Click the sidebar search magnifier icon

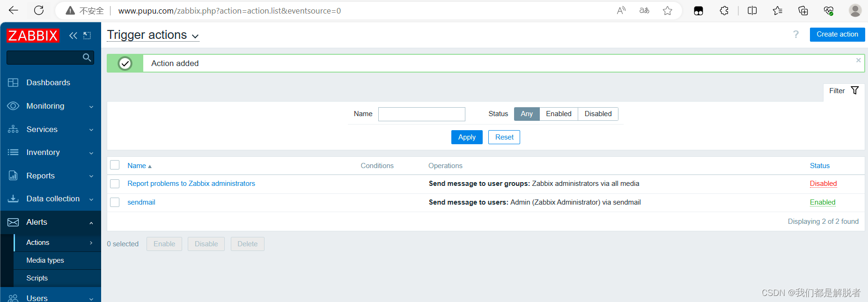(87, 58)
